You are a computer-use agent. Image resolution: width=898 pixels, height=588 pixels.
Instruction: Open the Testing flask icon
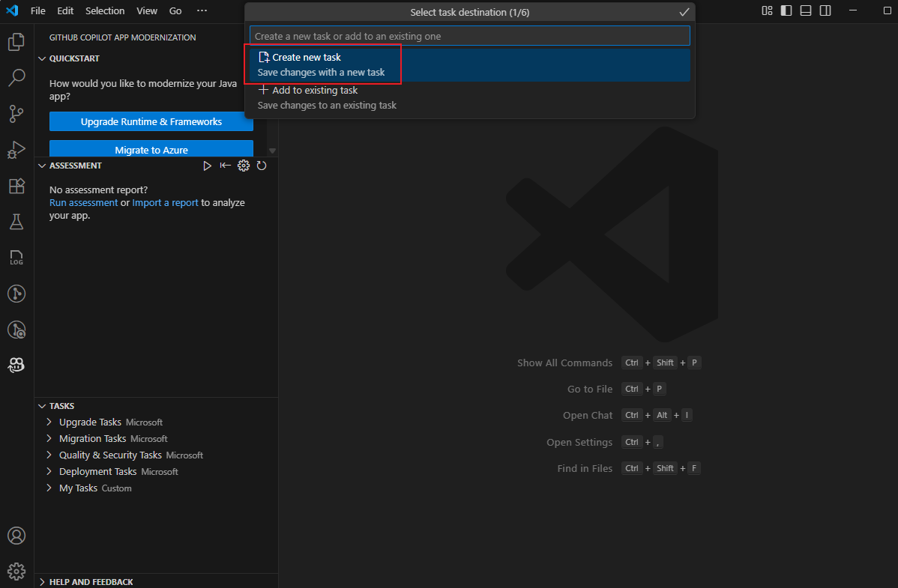(16, 222)
